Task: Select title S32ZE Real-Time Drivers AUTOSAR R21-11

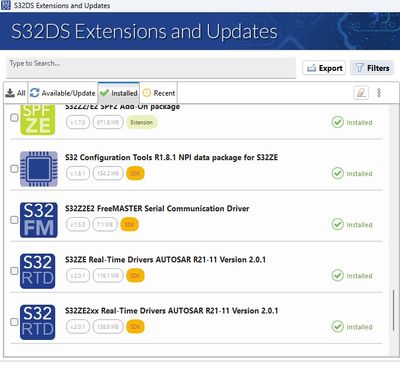Action: click(x=165, y=259)
